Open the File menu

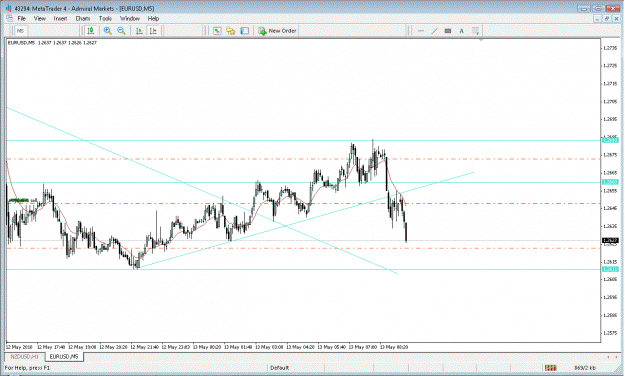click(x=22, y=19)
